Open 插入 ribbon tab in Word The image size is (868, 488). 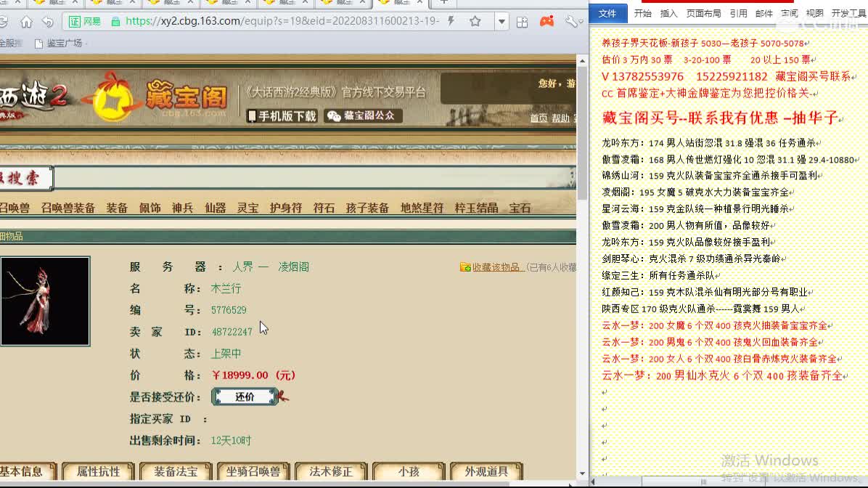point(668,13)
